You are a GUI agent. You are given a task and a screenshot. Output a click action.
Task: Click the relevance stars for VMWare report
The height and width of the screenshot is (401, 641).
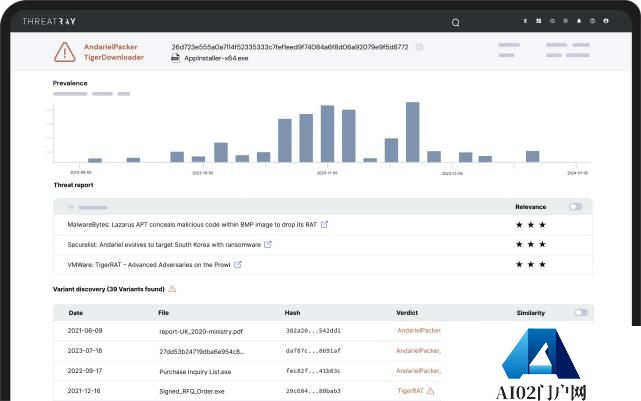coord(531,264)
